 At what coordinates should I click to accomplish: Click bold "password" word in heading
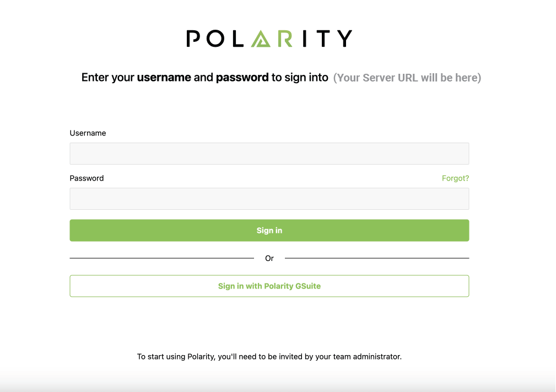point(242,78)
